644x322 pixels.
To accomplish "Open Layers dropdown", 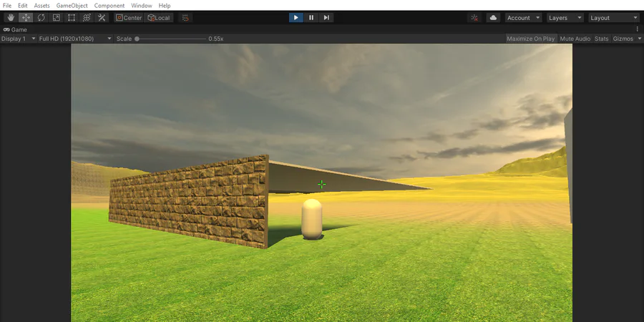I will click(x=565, y=18).
